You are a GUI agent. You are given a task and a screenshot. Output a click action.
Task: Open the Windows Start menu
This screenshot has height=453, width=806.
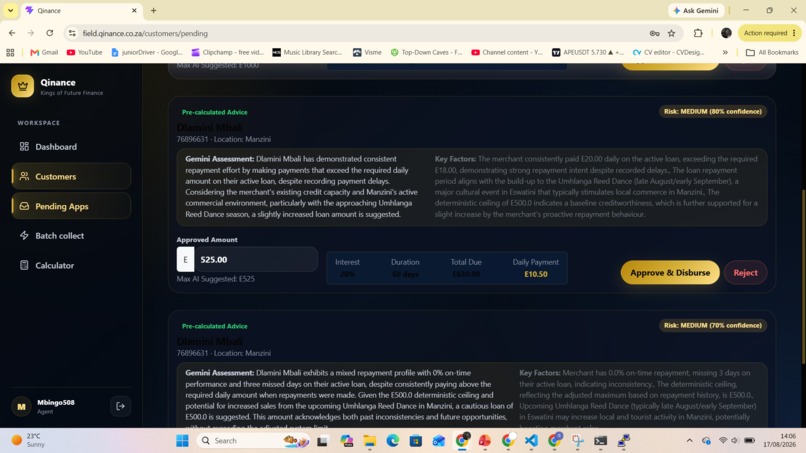click(x=182, y=441)
